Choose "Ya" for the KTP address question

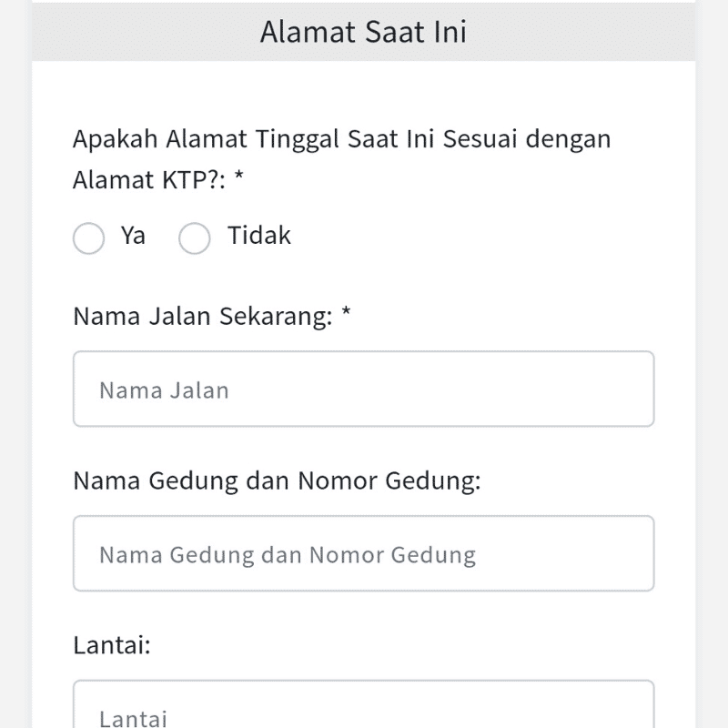pos(88,238)
